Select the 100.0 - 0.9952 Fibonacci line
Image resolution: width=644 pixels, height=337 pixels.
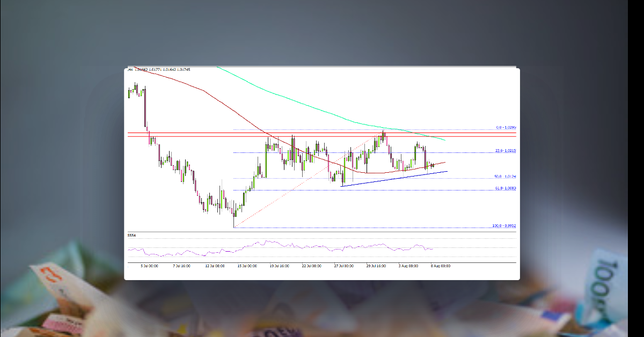pos(503,226)
